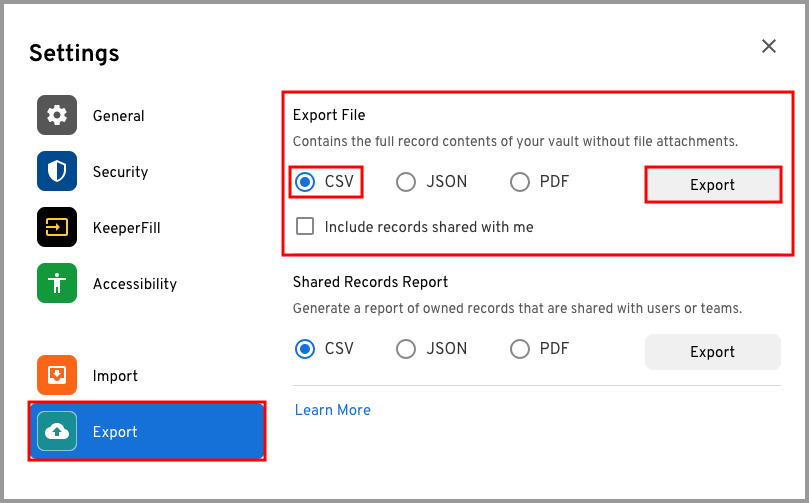
Task: Open the General settings tab
Action: 118,116
